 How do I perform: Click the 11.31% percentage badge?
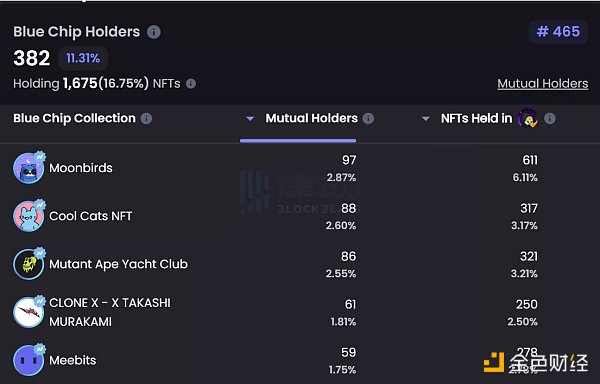point(83,58)
